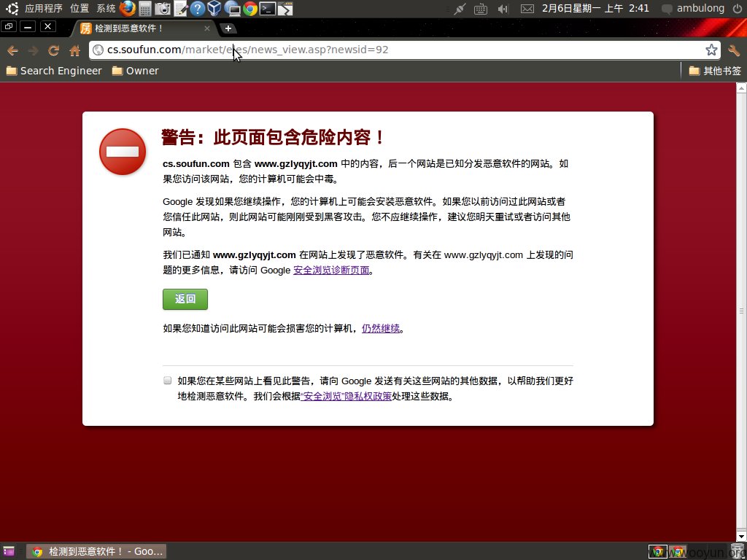Click the green 返回 button
747x560 pixels.
[x=185, y=299]
